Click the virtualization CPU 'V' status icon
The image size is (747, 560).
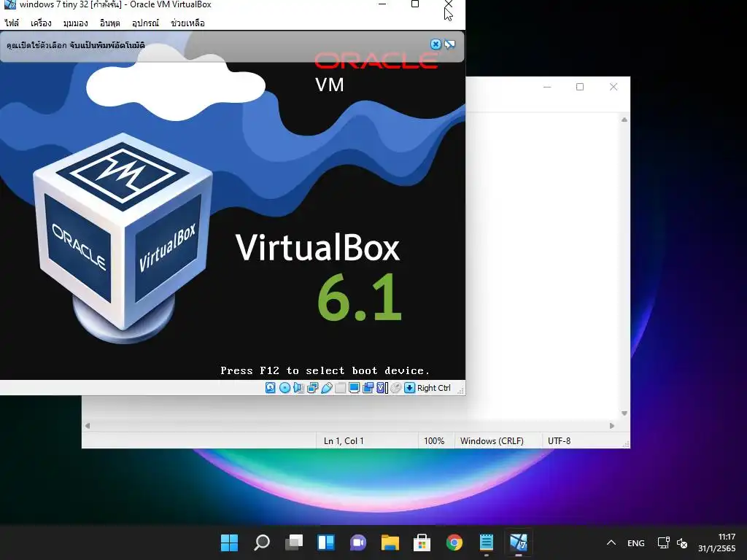point(382,388)
